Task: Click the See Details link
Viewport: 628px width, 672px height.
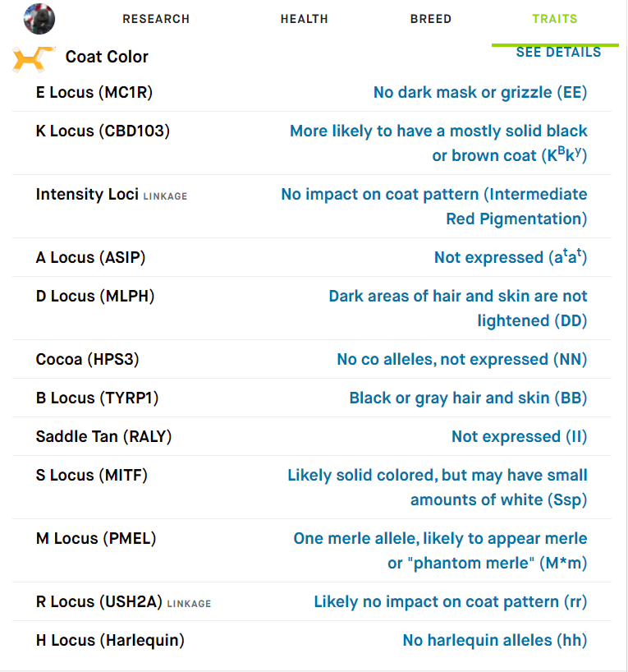Action: coord(558,53)
